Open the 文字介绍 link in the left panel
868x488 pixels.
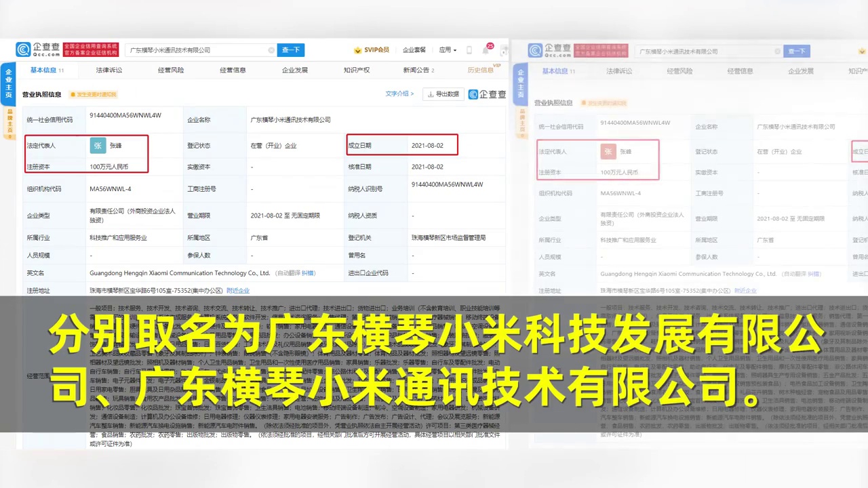pyautogui.click(x=399, y=94)
